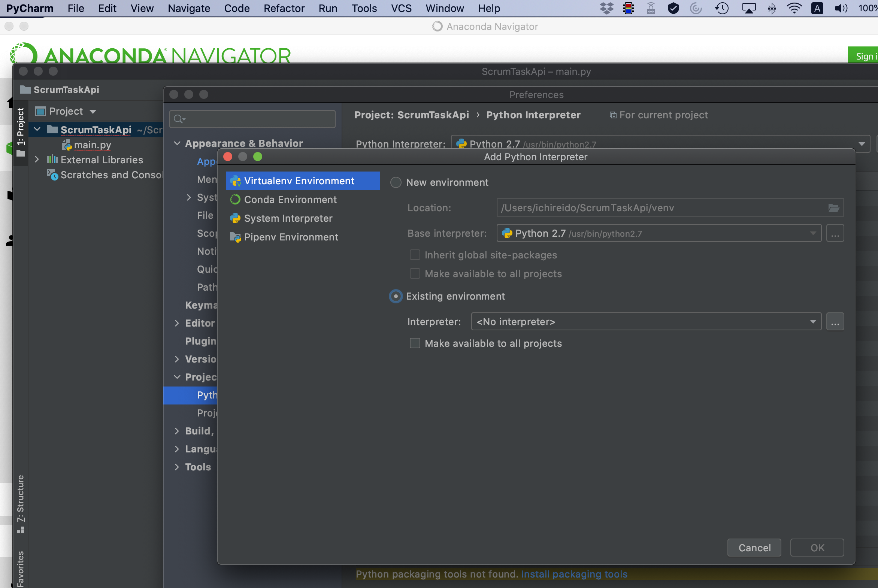Open the Refactor menu
Image resolution: width=878 pixels, height=588 pixels.
pyautogui.click(x=284, y=8)
